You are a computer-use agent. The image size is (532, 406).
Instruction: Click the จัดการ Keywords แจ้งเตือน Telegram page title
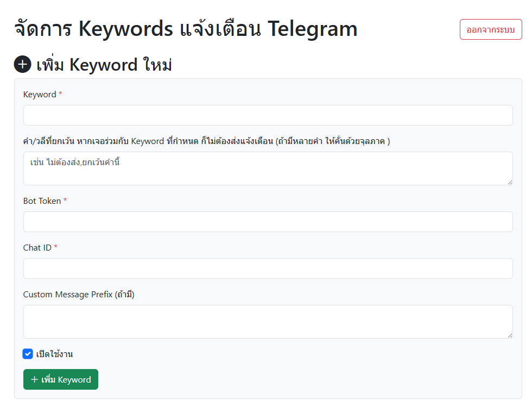[x=186, y=29]
